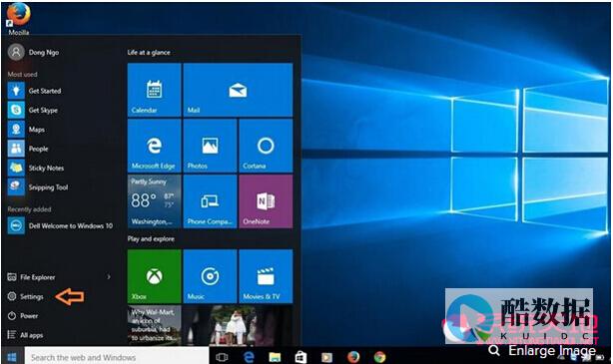613x364 pixels.
Task: Launch OneNote from its purple tile
Action: click(x=266, y=201)
